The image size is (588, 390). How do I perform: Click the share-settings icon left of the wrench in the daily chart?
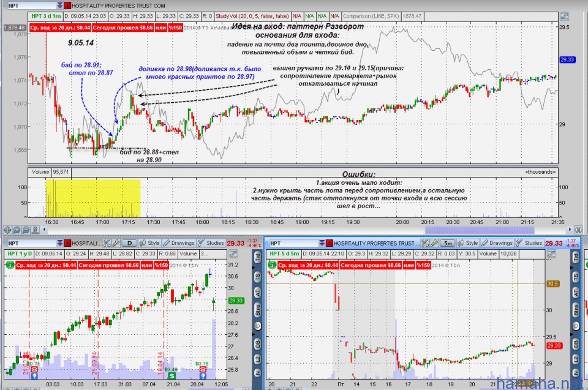tap(107, 243)
